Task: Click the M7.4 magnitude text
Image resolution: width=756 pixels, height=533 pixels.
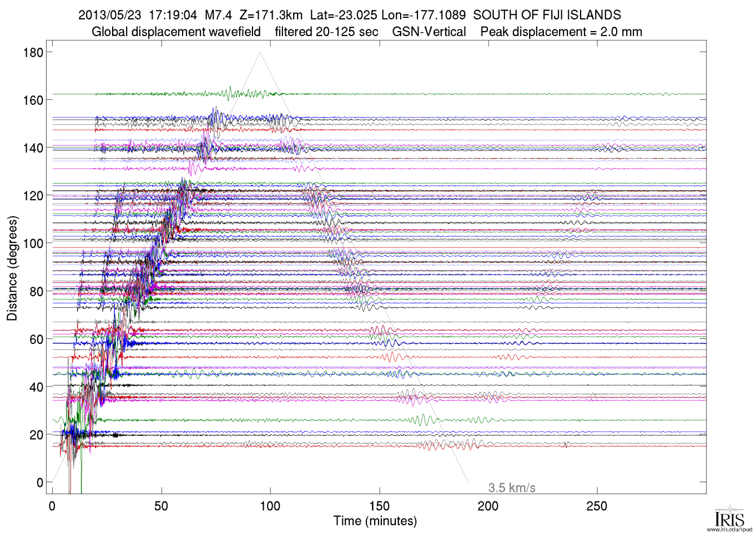Action: (218, 15)
